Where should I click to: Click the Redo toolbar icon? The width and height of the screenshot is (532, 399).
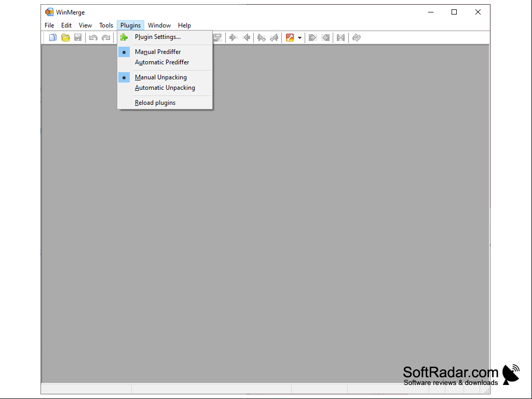(106, 38)
